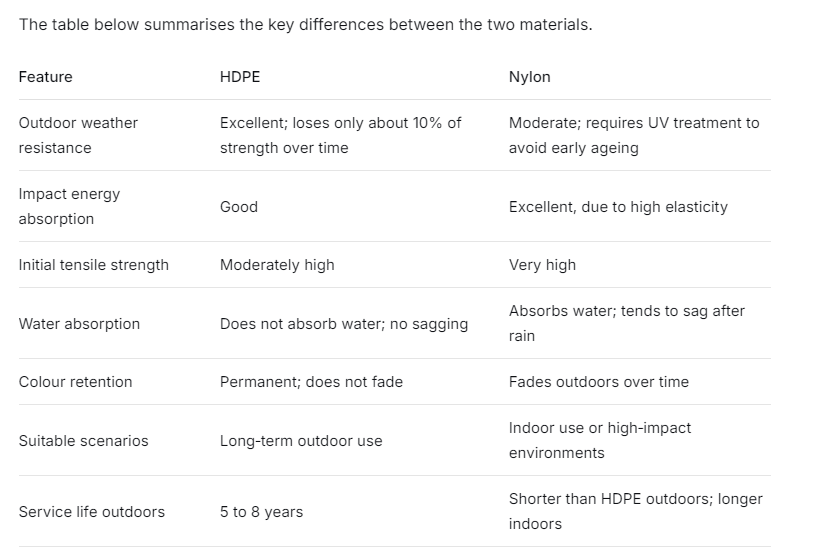The width and height of the screenshot is (815, 551).
Task: Click the '5 to 8 years' cell
Action: coord(261,512)
